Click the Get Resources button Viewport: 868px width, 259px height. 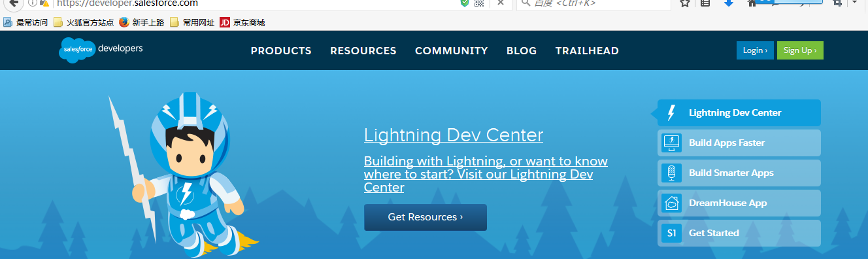click(426, 217)
